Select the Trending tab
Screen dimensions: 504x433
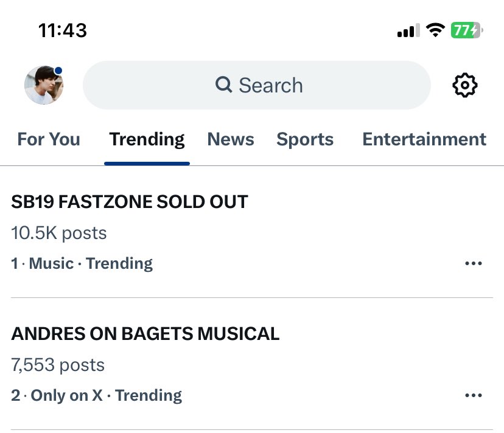pyautogui.click(x=147, y=139)
